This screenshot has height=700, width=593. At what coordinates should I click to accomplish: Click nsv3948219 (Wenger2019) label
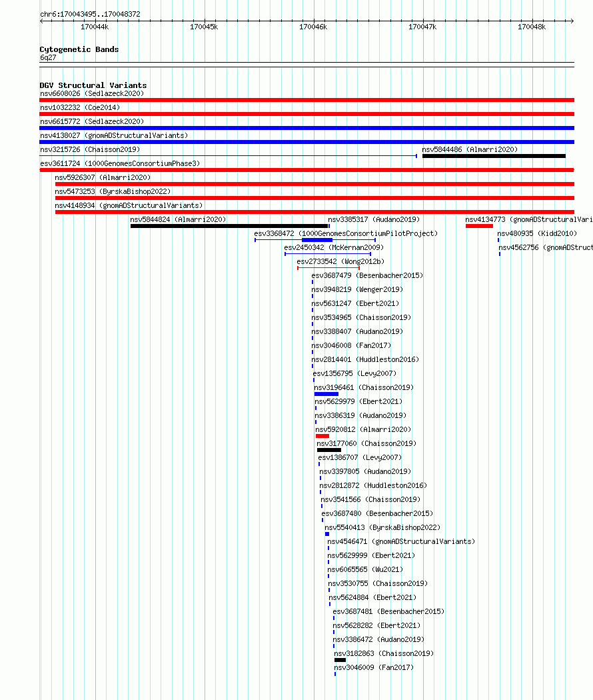357,289
